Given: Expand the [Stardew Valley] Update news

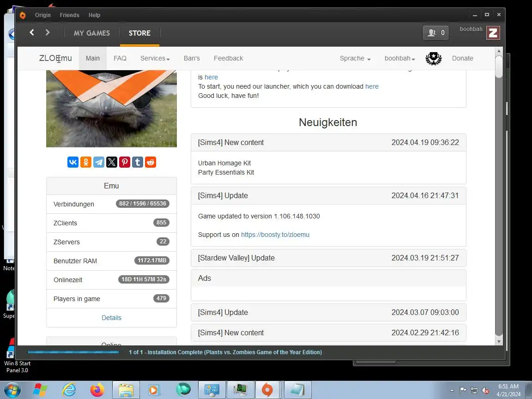Looking at the screenshot, I should (x=328, y=258).
